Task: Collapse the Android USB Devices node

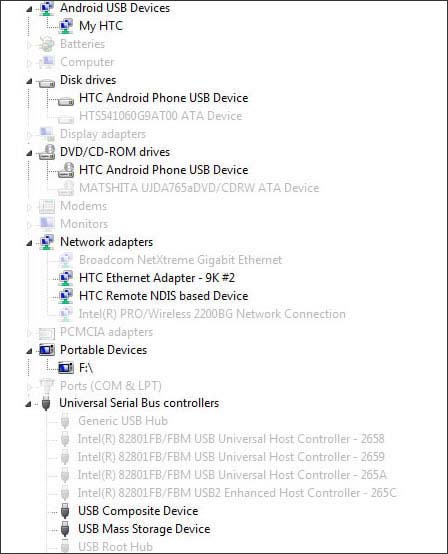Action: [x=29, y=9]
